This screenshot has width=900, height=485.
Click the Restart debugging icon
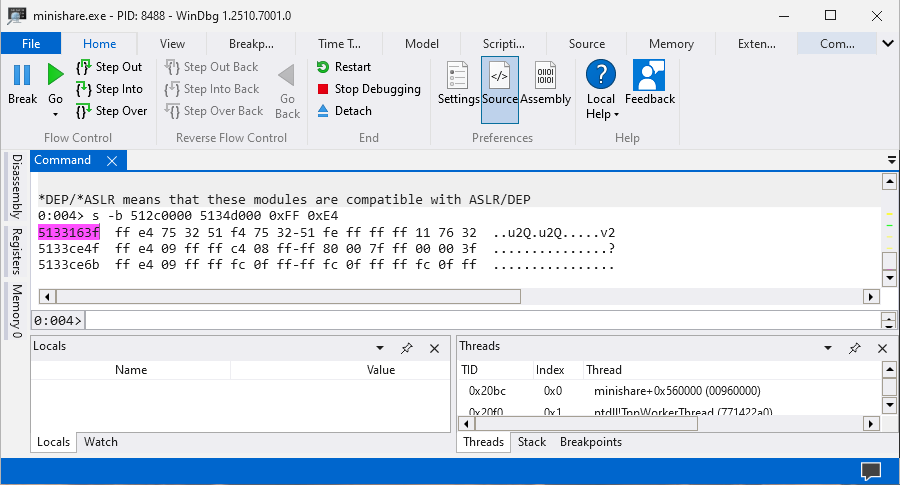click(x=323, y=67)
